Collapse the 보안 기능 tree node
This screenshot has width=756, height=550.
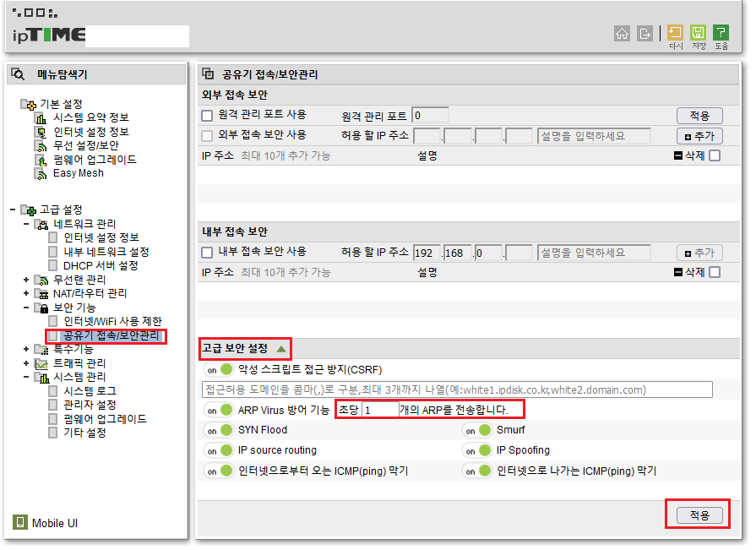[26, 307]
